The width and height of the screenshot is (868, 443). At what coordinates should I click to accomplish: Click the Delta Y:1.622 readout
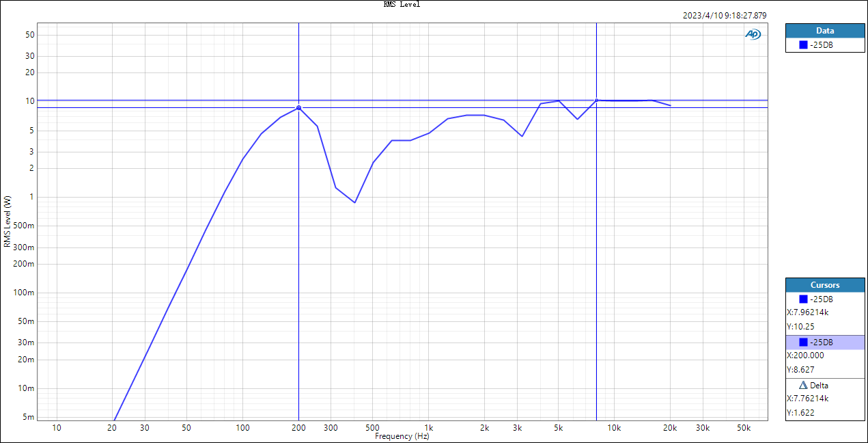[800, 413]
